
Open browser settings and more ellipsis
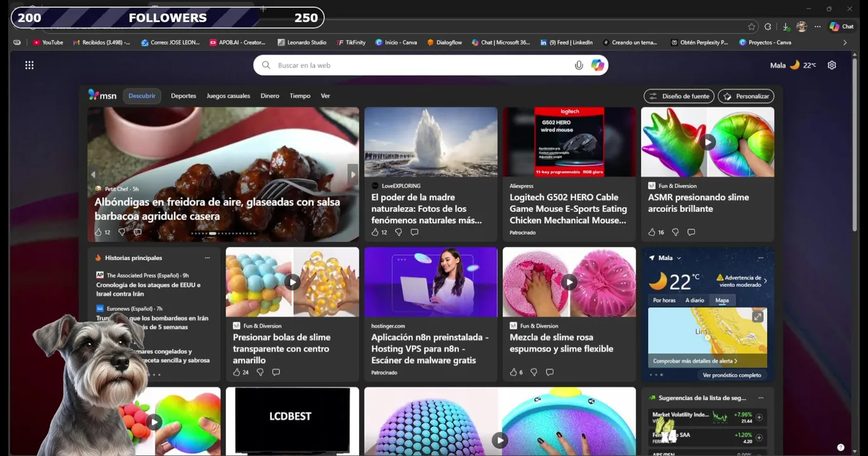click(x=817, y=27)
